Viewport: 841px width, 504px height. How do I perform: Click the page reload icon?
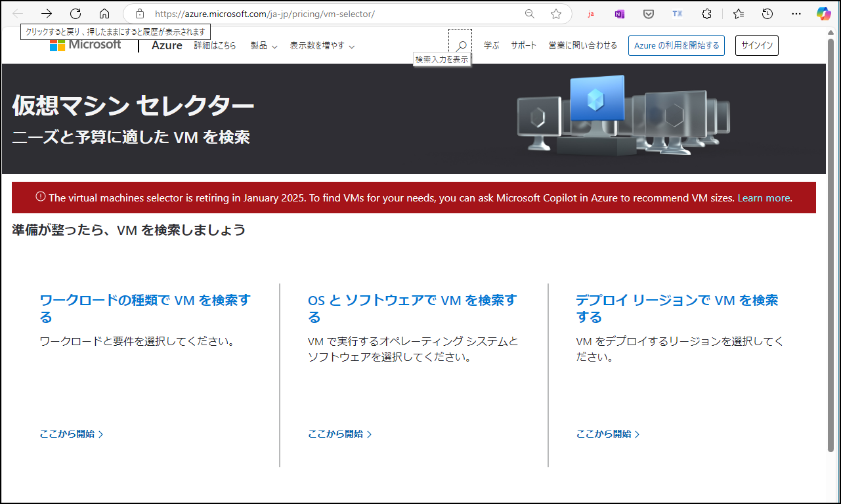(x=75, y=14)
